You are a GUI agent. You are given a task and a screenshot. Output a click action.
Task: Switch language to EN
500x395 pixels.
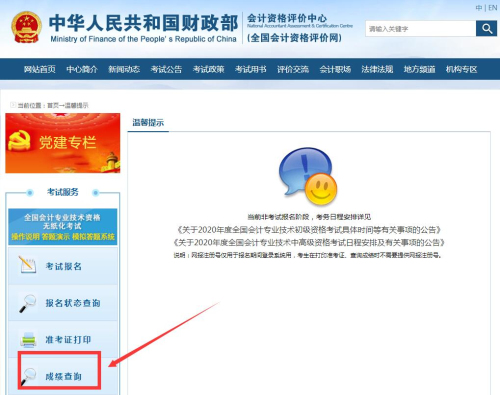493,8
